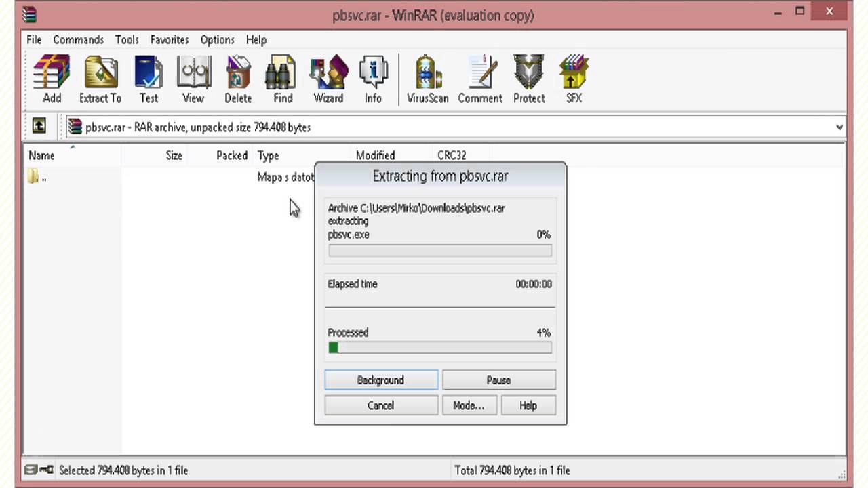The width and height of the screenshot is (868, 488).
Task: Click the WinRAR title bar icon
Action: tap(29, 14)
